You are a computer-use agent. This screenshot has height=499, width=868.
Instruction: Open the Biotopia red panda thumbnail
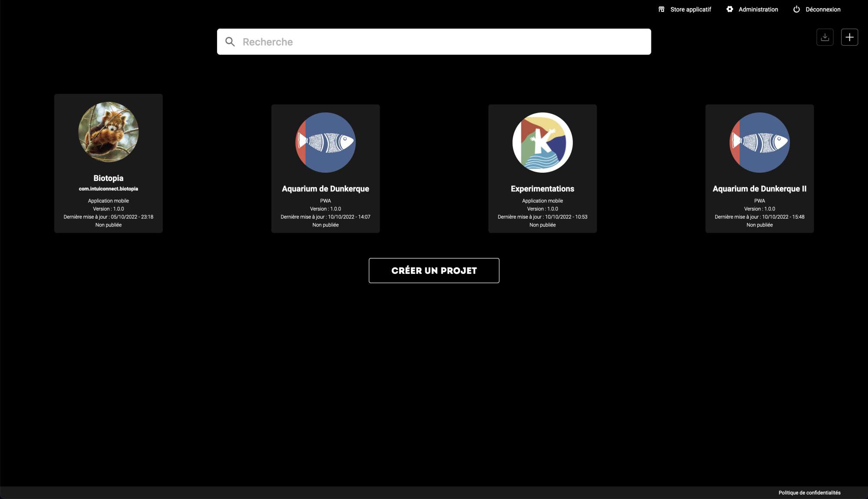[x=108, y=132]
